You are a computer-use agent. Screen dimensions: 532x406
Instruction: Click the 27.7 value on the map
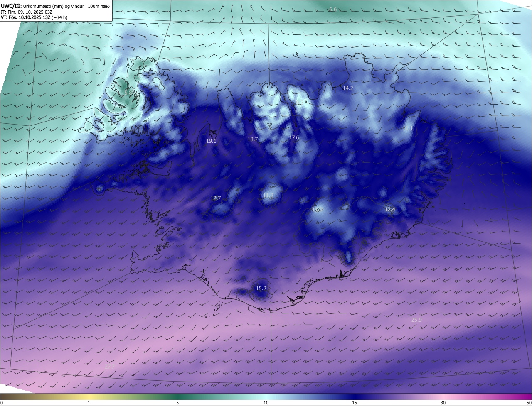point(110,367)
